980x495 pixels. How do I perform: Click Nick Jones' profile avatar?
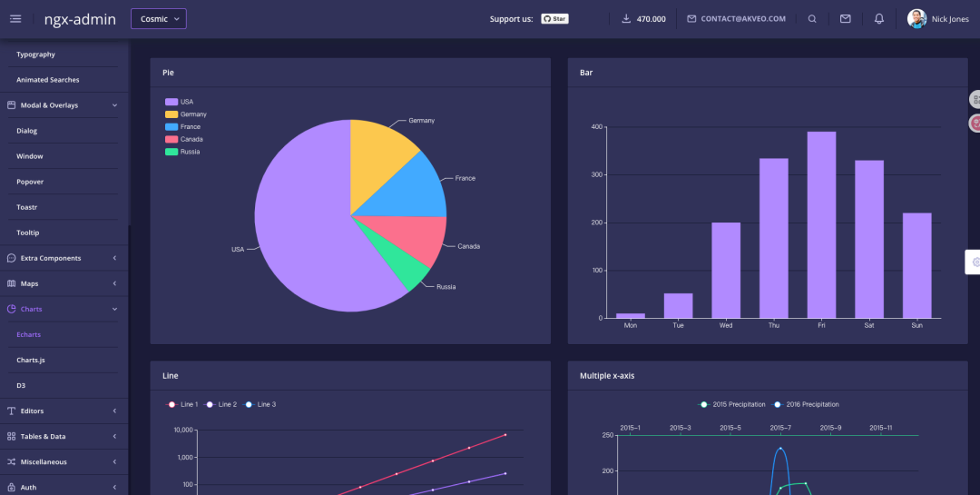pos(916,19)
